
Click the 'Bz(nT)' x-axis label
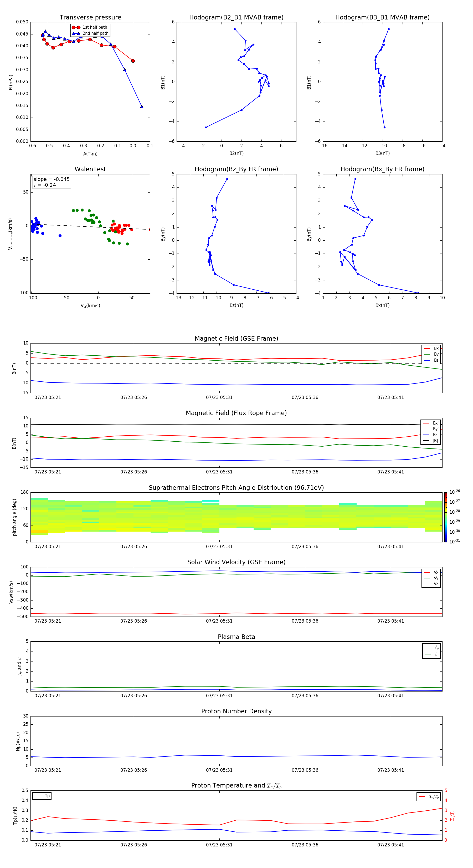coord(236,305)
